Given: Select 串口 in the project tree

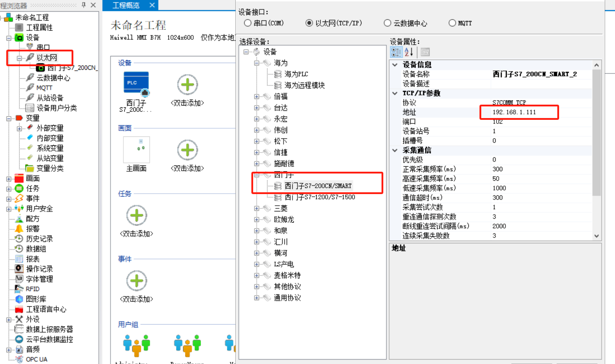Looking at the screenshot, I should 43,48.
